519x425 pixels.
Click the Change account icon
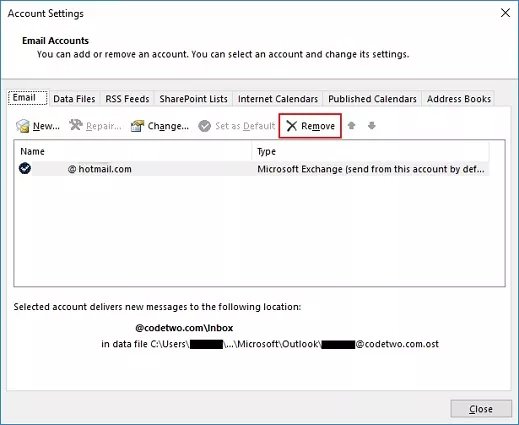pyautogui.click(x=137, y=126)
